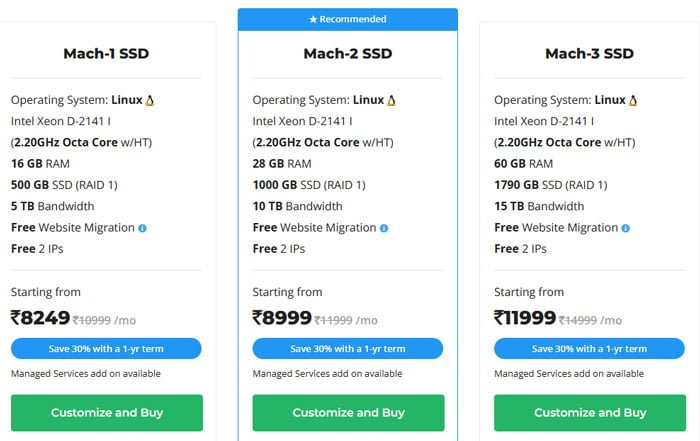
Task: Click the star Recommended banner
Action: coord(348,19)
